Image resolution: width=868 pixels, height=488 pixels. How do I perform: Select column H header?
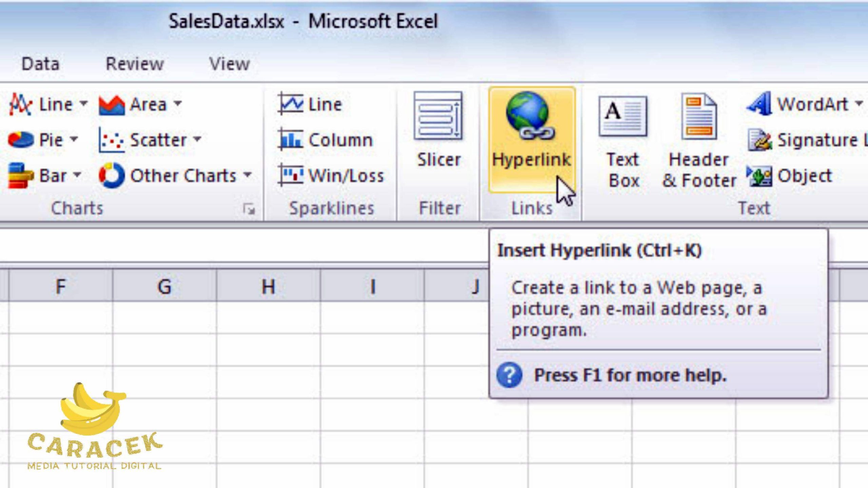point(268,285)
